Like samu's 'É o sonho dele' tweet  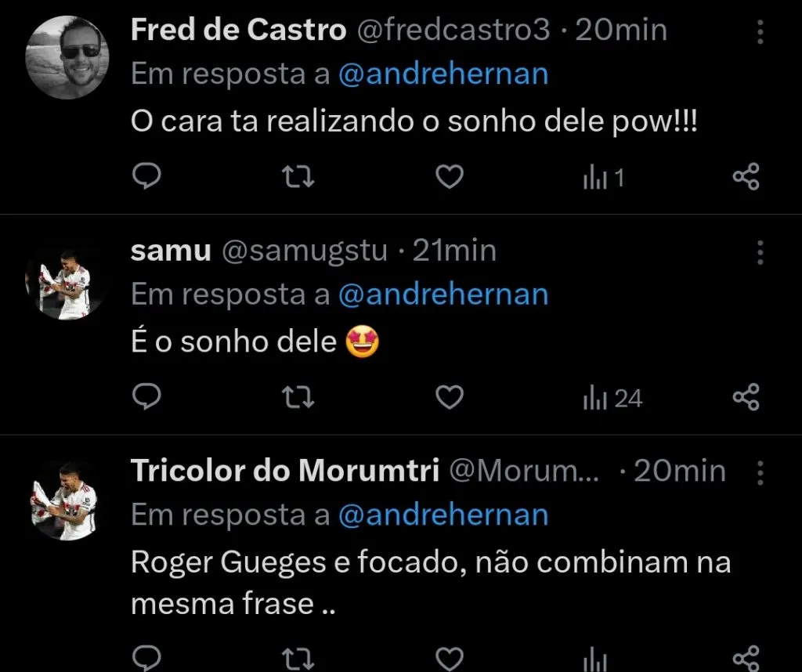448,397
